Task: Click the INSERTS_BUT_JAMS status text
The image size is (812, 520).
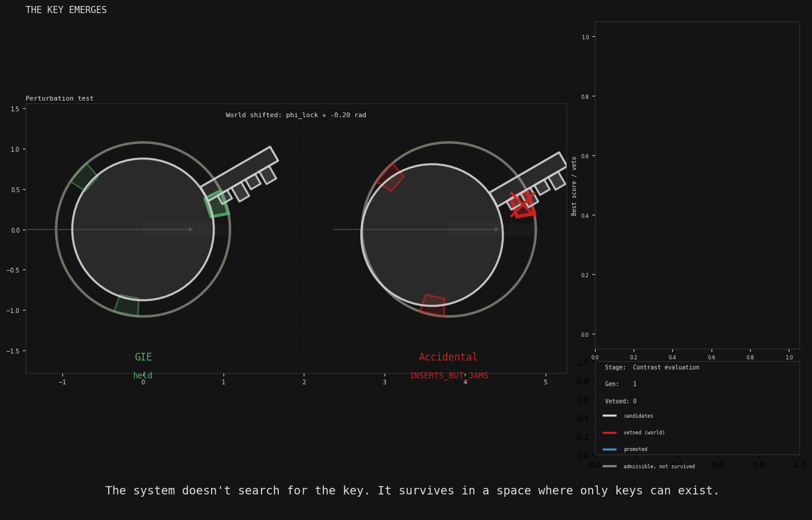Action: [x=449, y=376]
